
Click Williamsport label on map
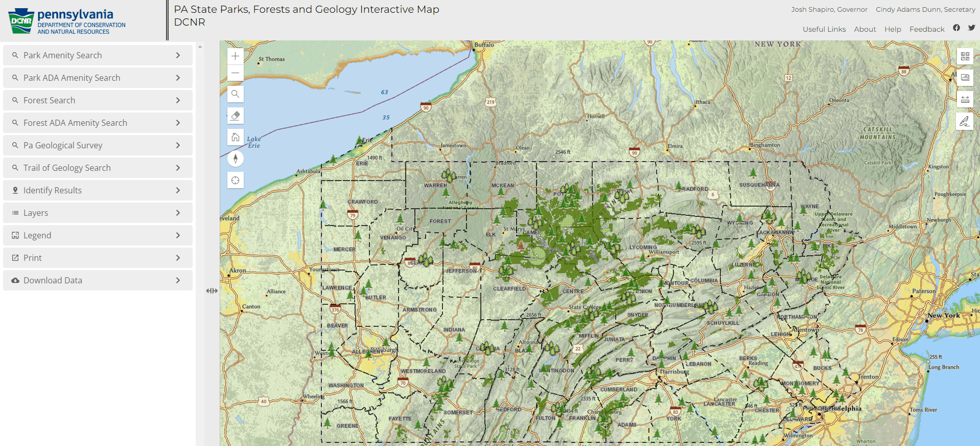coord(664,252)
